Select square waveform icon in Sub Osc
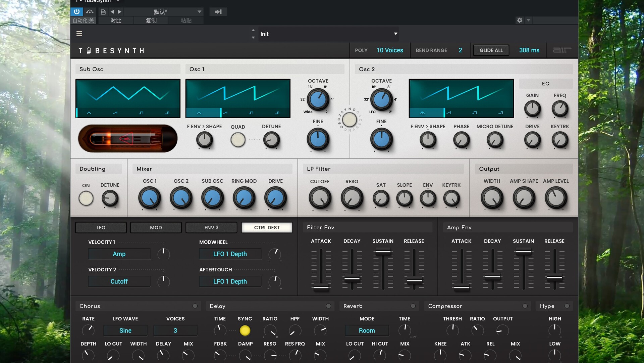Screen dimensions: 644x363 (x=141, y=113)
